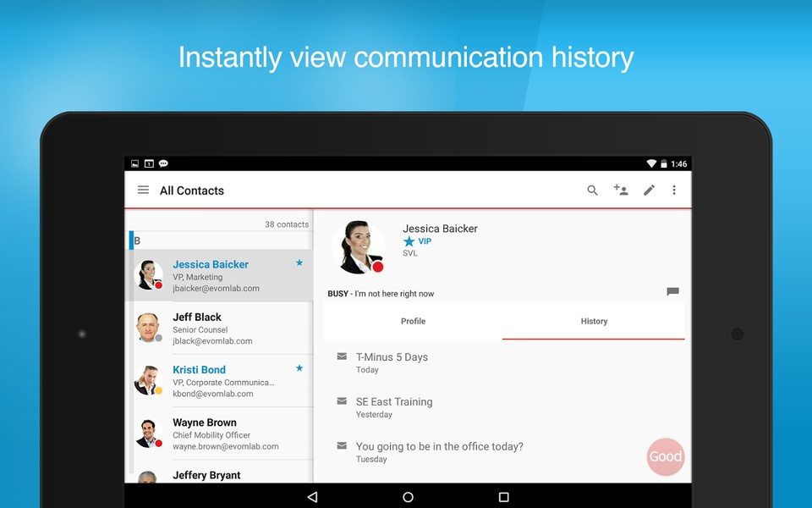Tap the search magnifier icon
Screen dimensions: 812x508
tap(592, 190)
